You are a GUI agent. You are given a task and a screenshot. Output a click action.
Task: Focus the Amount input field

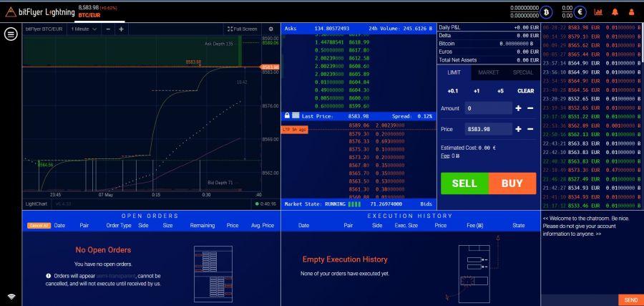488,108
